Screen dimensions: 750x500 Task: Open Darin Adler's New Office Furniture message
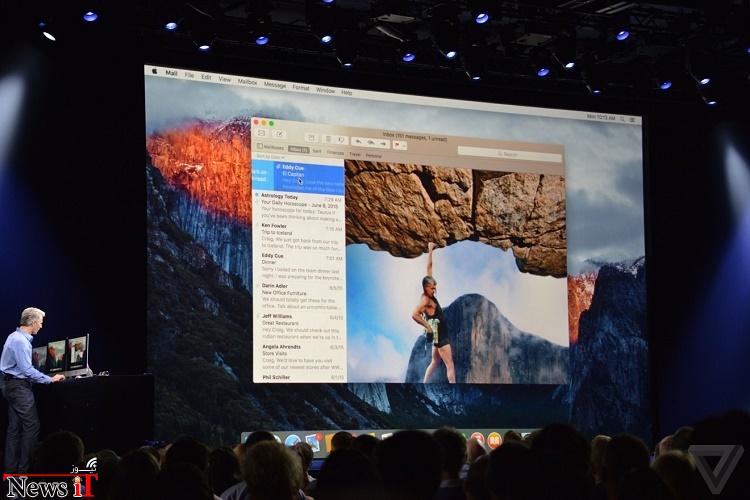coord(298,297)
